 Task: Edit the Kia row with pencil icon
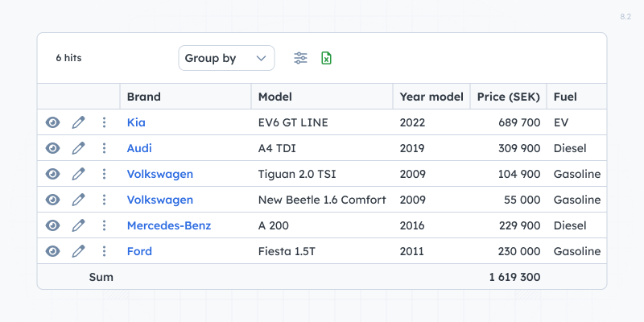pyautogui.click(x=78, y=122)
